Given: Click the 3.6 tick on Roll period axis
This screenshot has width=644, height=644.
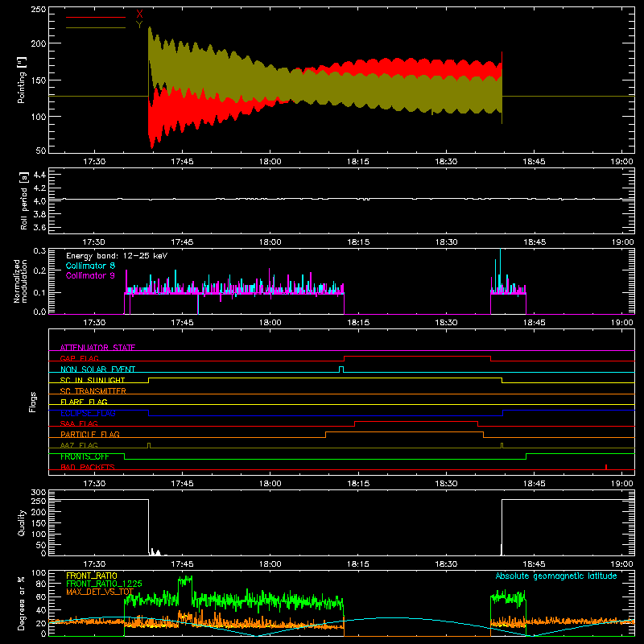Looking at the screenshot, I should [x=39, y=227].
